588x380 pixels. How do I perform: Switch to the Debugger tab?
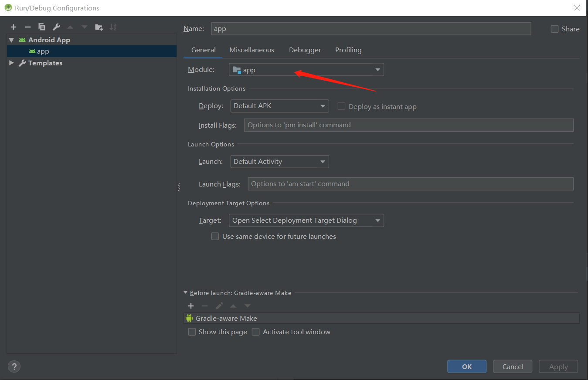click(x=305, y=50)
